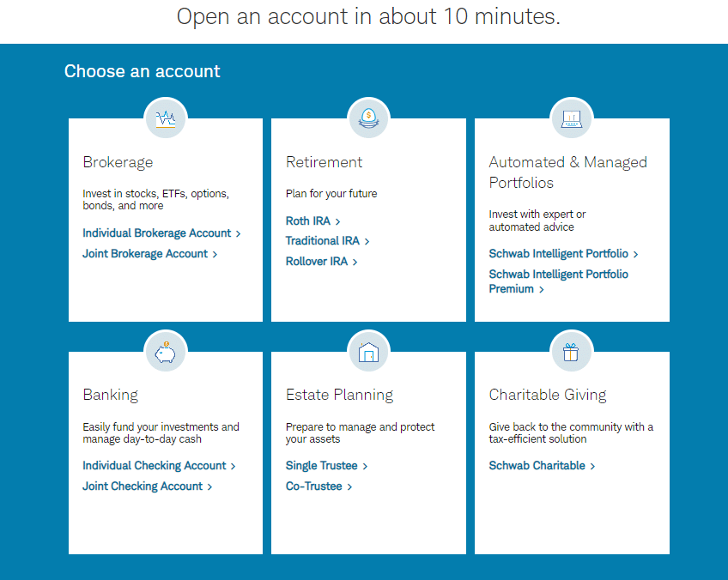Select the Banking piggy bank icon
Image resolution: width=728 pixels, height=580 pixels.
point(165,350)
